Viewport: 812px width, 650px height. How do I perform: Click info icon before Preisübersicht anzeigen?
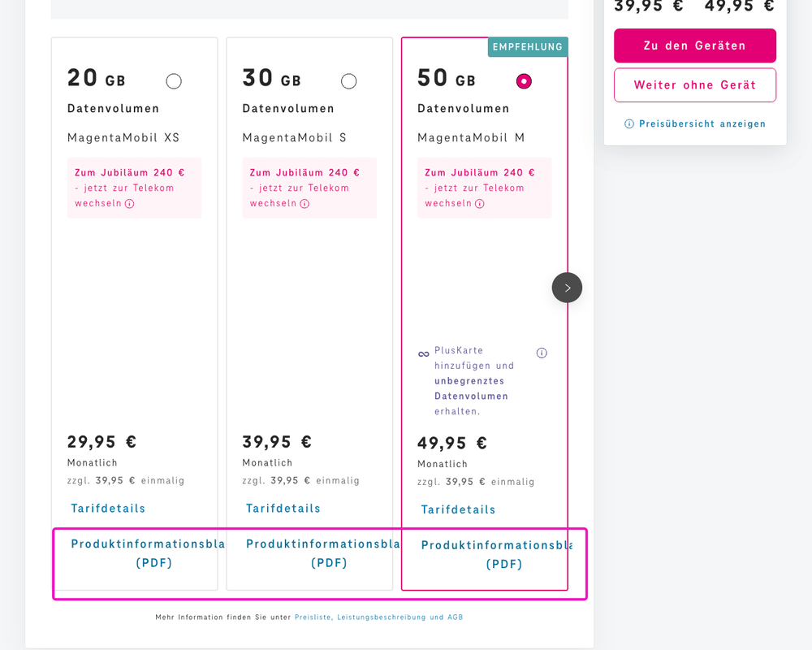630,123
